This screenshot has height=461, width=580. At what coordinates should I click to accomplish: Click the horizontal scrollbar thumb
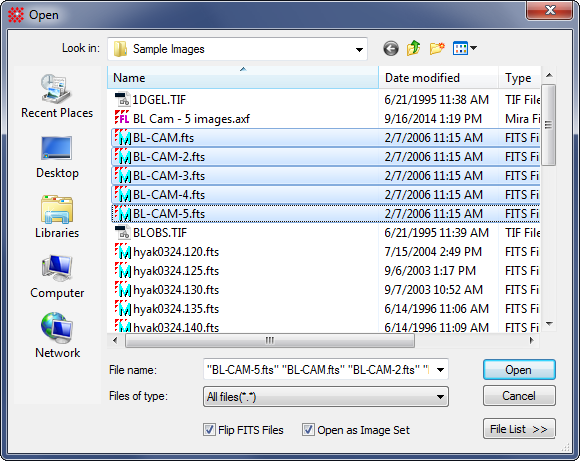coord(270,340)
